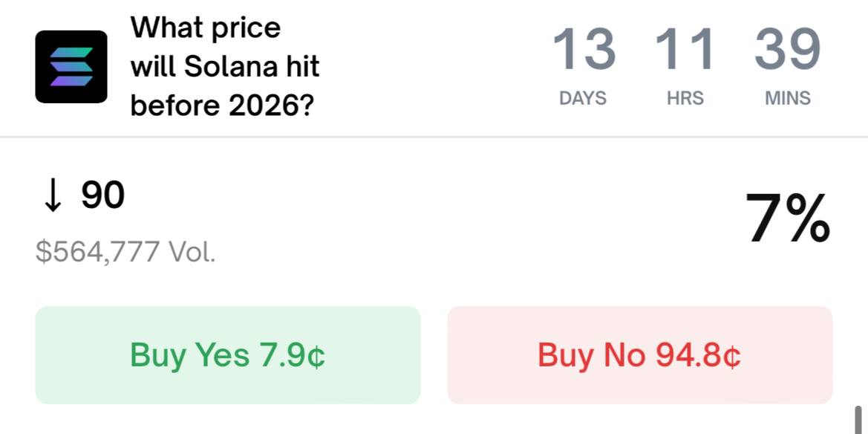Click the 11 hours countdown number
868x434 pixels.
(x=685, y=50)
